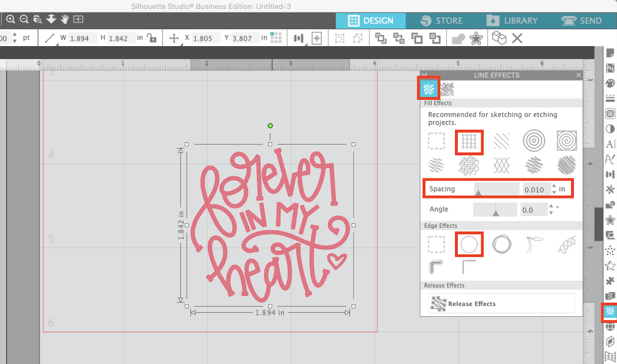617x364 pixels.
Task: Click the group objects toolbar icon
Action: click(381, 38)
